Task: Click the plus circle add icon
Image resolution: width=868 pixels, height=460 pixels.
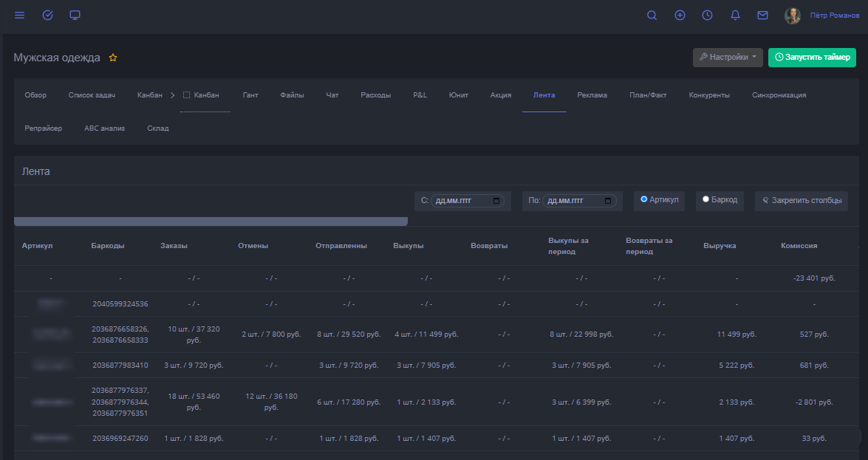Action: [680, 16]
